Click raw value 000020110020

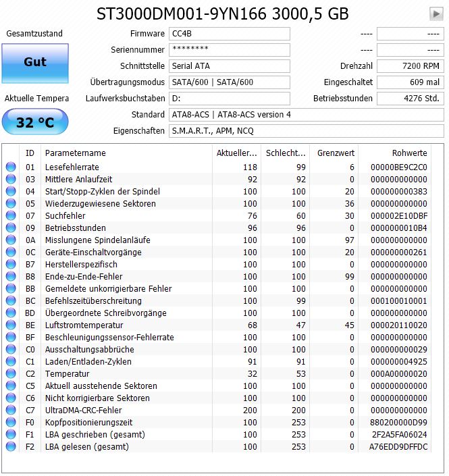click(x=398, y=325)
